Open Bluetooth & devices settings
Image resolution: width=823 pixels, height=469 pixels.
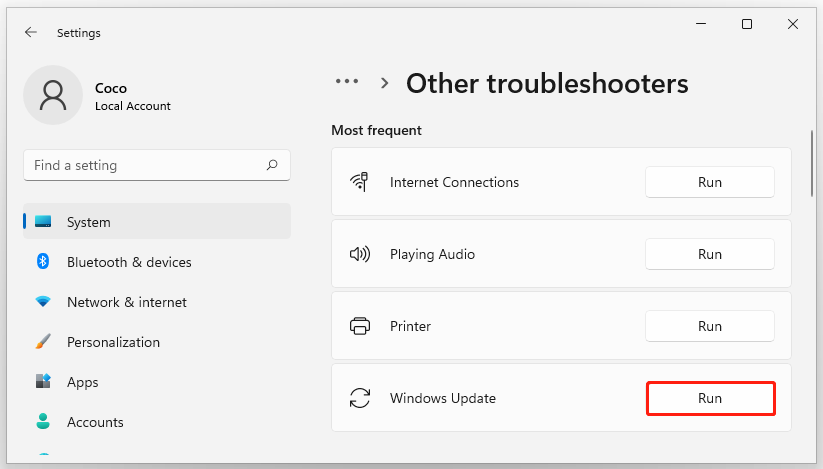pos(157,262)
